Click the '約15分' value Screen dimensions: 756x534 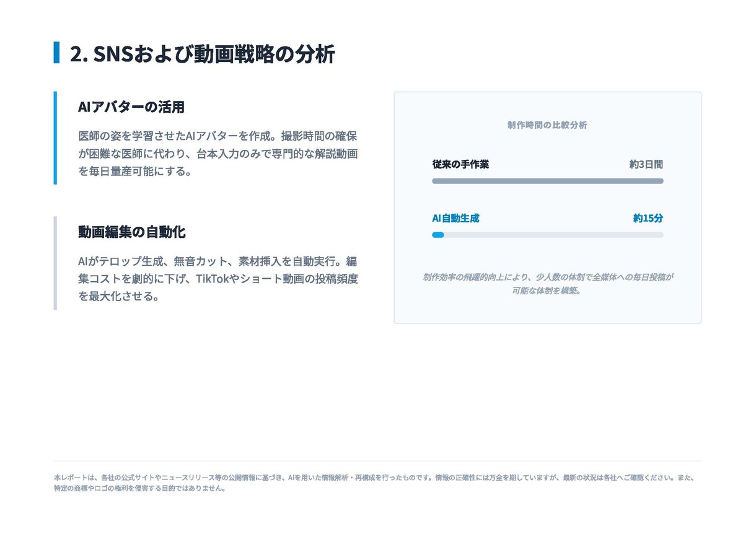[x=648, y=218]
